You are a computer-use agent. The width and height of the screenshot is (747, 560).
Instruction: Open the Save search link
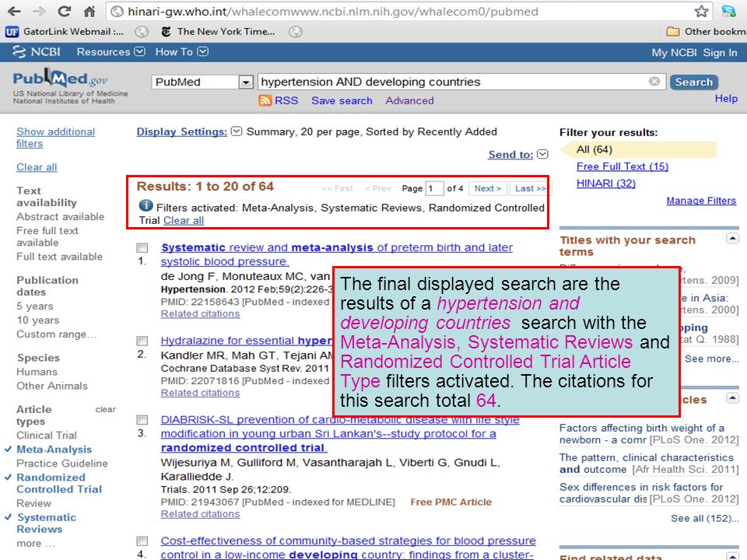342,100
